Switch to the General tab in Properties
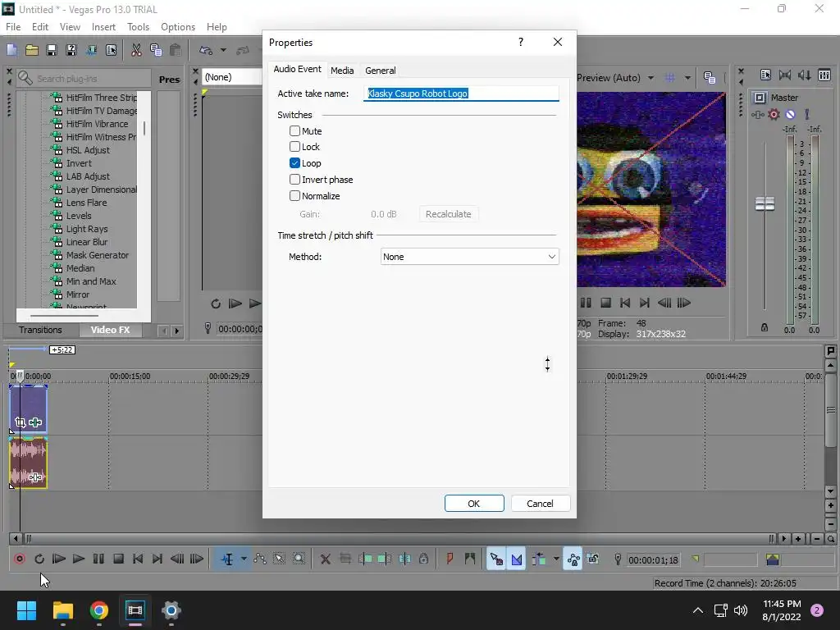840x630 pixels. coord(381,71)
